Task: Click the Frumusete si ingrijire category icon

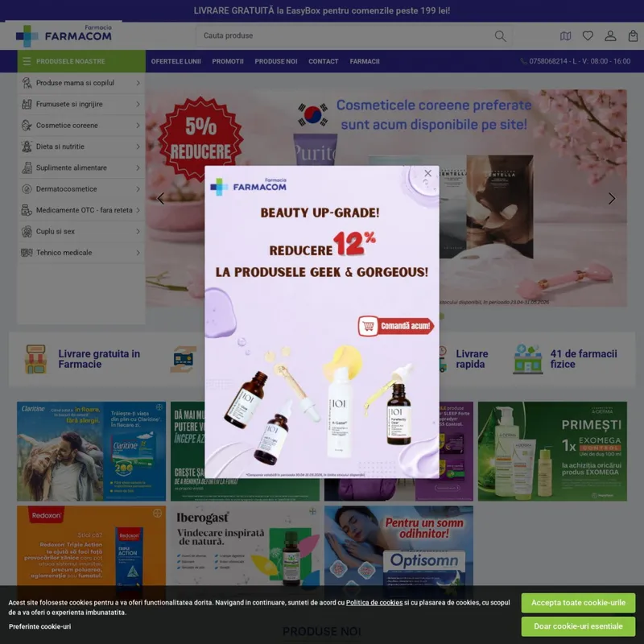Action: coord(27,104)
